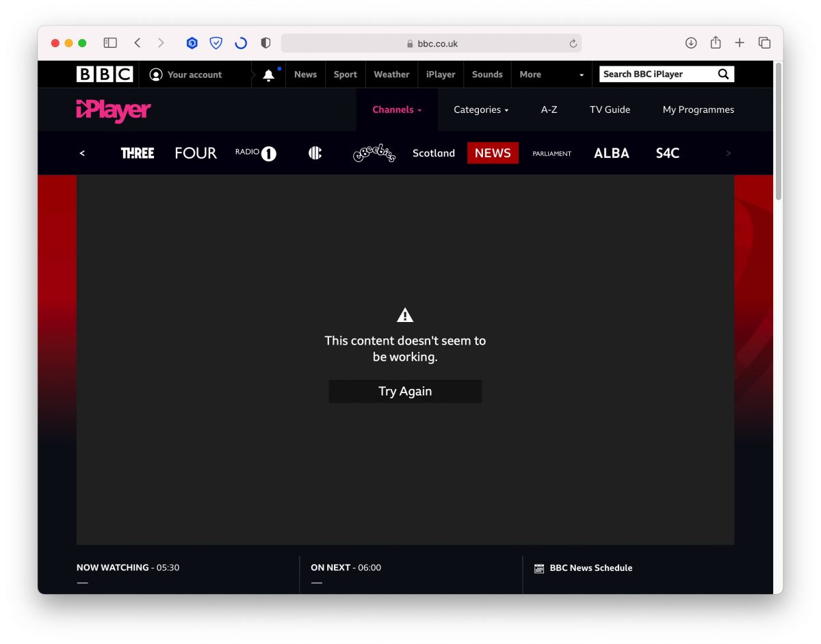Click the pink iPlayer logo
The width and height of the screenshot is (821, 644).
pos(114,110)
